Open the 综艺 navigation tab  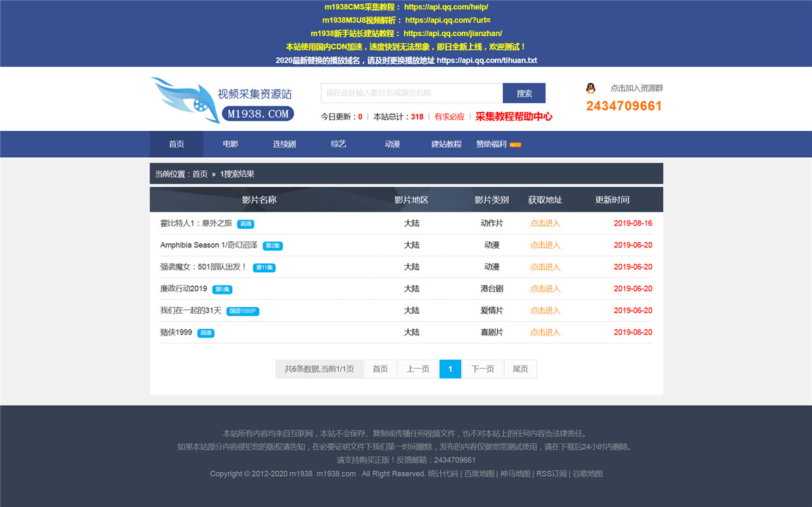point(338,144)
